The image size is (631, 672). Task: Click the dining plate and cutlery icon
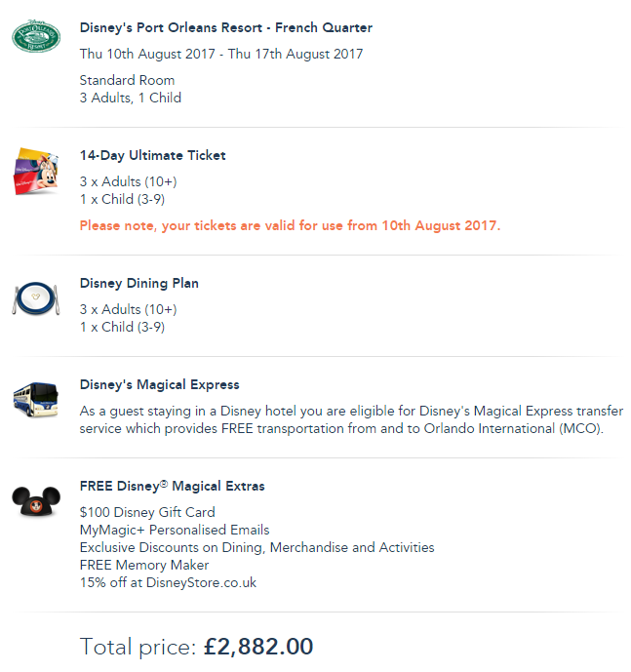[x=36, y=299]
